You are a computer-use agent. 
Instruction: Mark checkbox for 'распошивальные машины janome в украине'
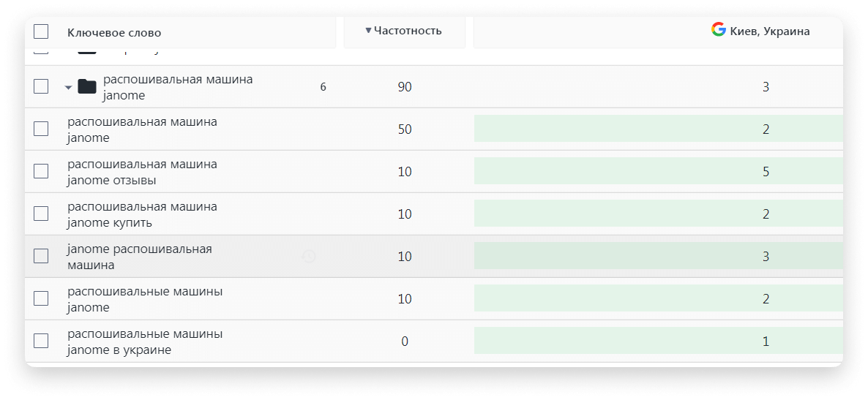(x=41, y=341)
